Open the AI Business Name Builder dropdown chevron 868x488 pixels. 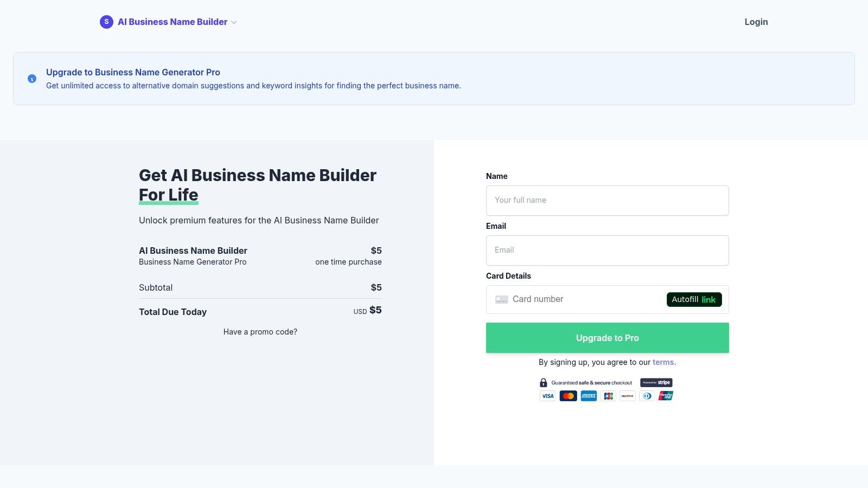coord(234,22)
